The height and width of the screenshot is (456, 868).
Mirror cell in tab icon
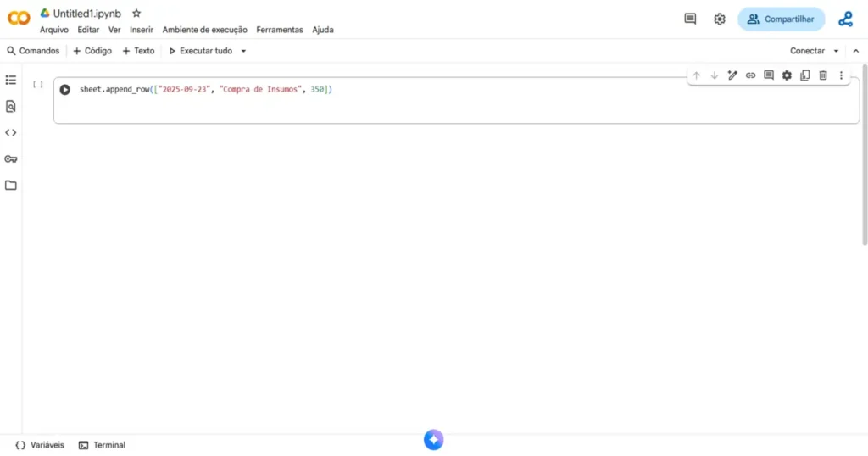(805, 75)
